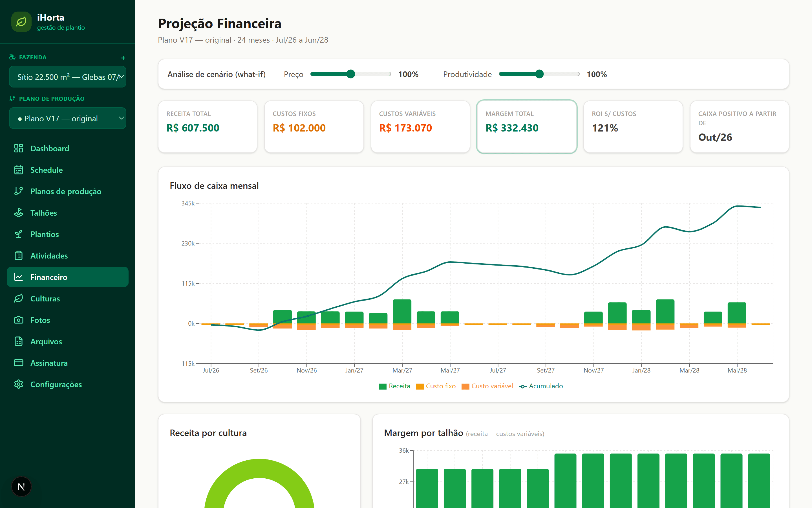
Task: Click the Arquivos file icon
Action: pos(18,341)
